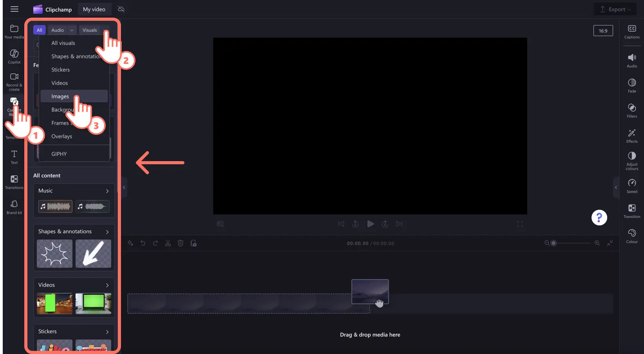Viewport: 644px width, 354px height.
Task: Open the Speed settings panel
Action: coord(631,186)
